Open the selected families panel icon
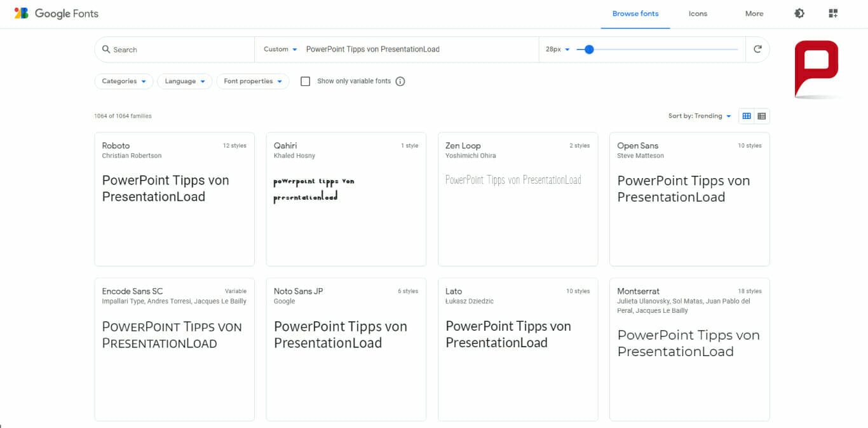This screenshot has height=428, width=868. coord(833,13)
